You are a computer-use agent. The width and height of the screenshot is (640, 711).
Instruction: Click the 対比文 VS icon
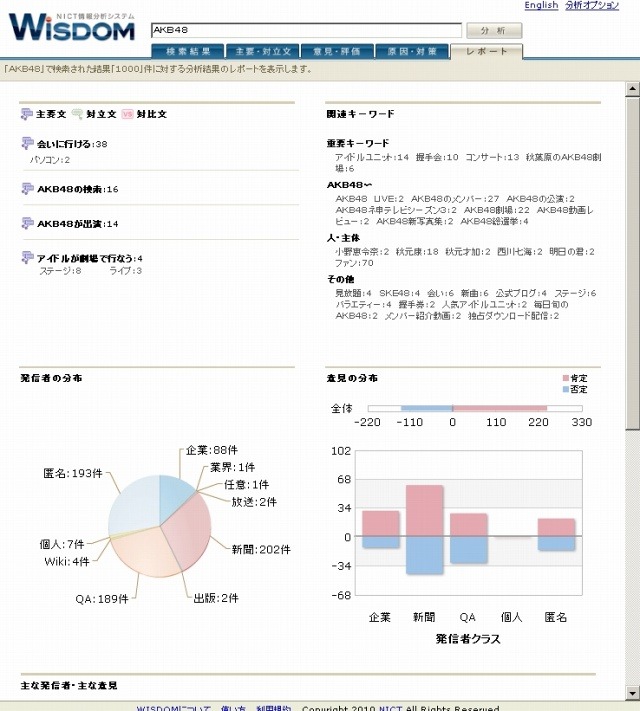[127, 114]
